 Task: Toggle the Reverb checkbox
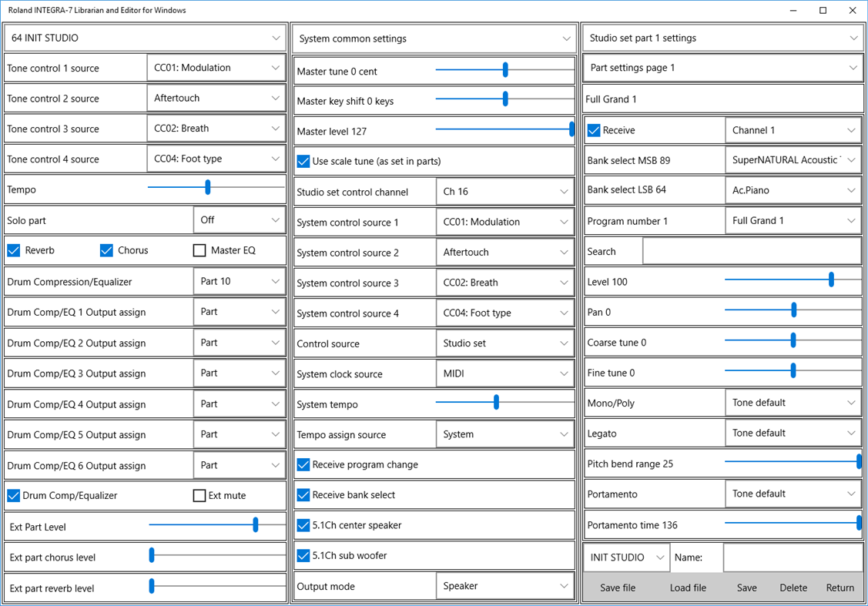pyautogui.click(x=14, y=251)
